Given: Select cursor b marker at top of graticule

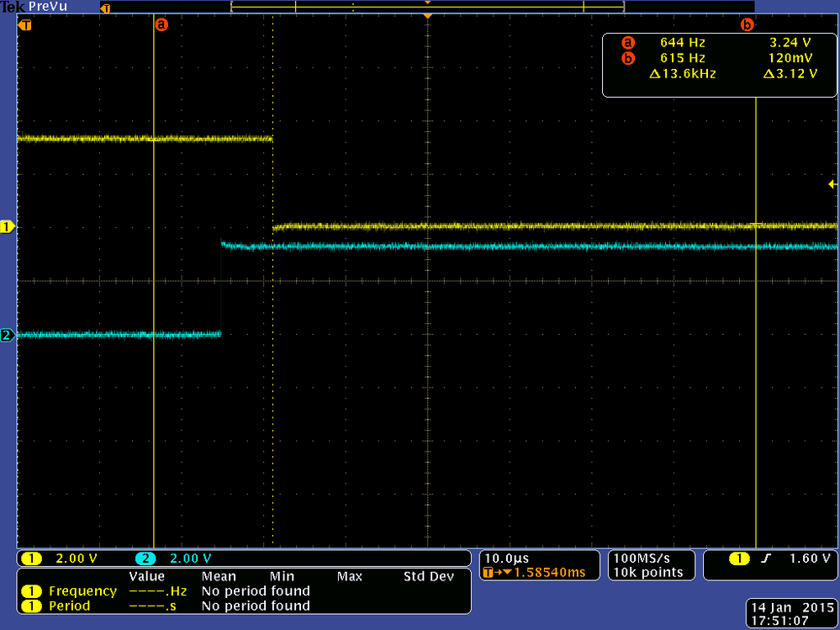Looking at the screenshot, I should (x=748, y=24).
